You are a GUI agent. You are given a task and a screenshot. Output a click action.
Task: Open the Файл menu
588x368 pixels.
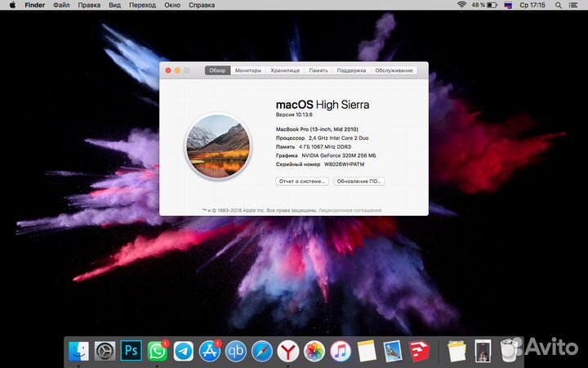tap(61, 5)
